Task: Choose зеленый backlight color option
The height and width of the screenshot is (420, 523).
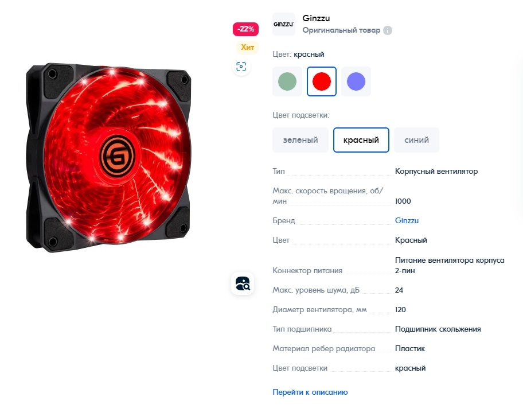Action: click(x=300, y=140)
